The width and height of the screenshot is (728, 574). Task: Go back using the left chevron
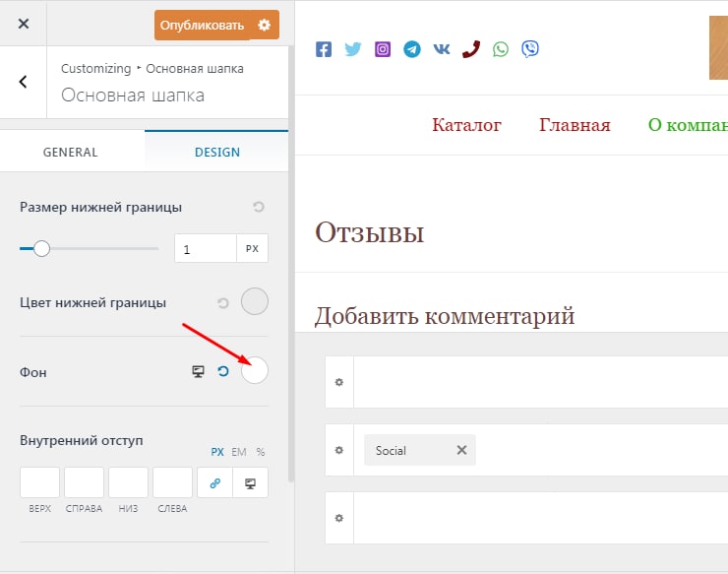[x=23, y=82]
